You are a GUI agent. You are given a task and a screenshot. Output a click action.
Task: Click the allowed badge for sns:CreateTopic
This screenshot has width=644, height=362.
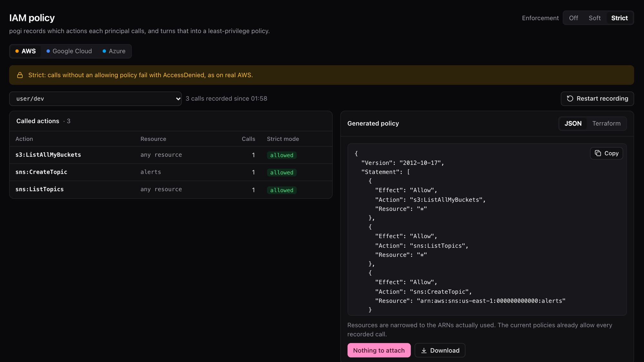point(282,173)
